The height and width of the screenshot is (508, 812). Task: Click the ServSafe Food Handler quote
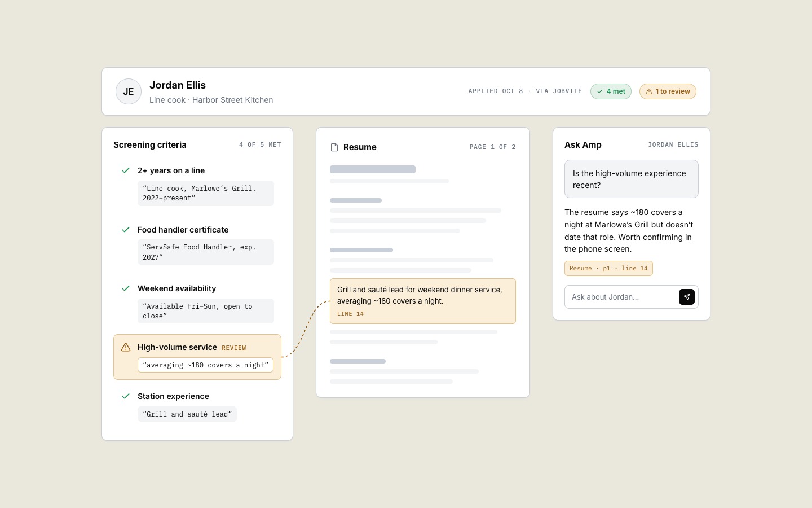206,252
